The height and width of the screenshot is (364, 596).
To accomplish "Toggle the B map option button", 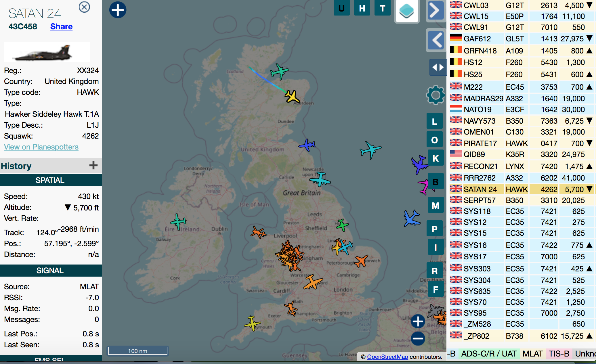I will tap(435, 182).
